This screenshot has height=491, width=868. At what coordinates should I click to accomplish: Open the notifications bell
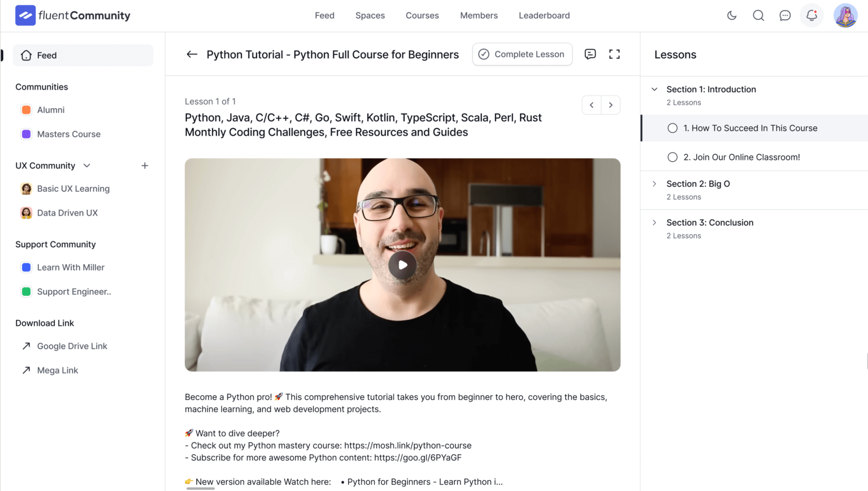[811, 15]
